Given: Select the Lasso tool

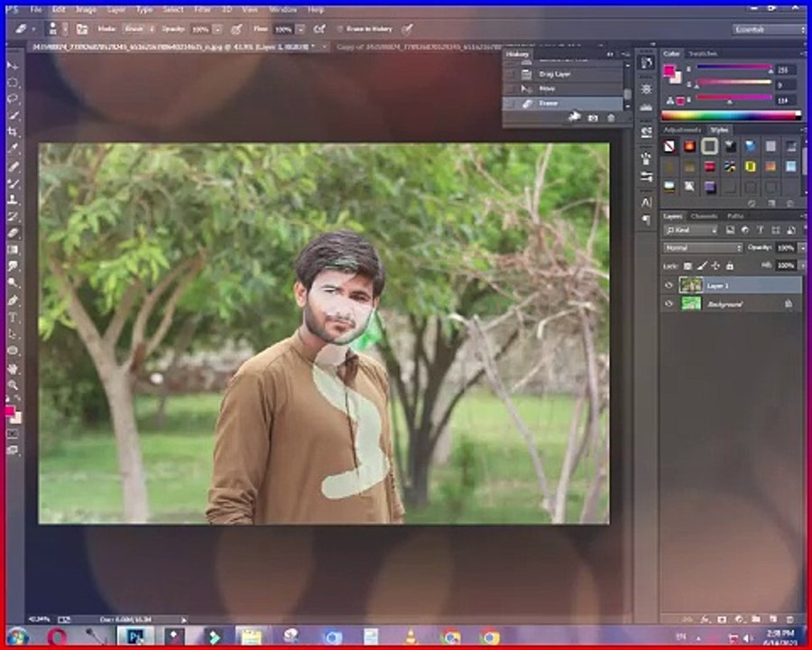Looking at the screenshot, I should pos(13,99).
